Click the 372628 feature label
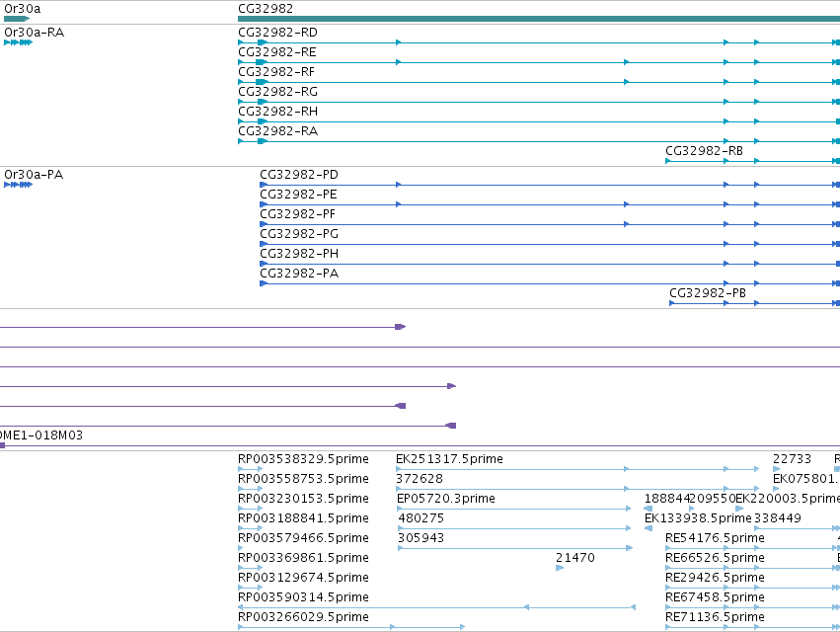 coord(420,479)
